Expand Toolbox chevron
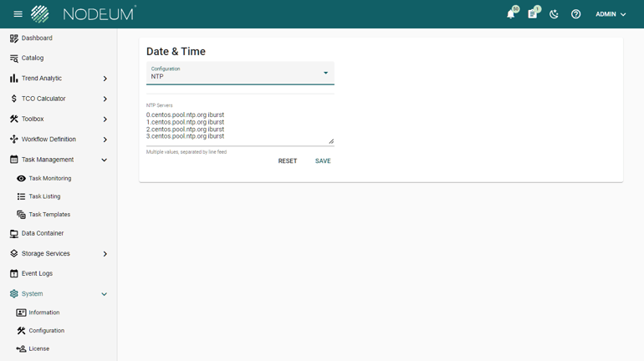This screenshot has height=361, width=644. pos(105,119)
